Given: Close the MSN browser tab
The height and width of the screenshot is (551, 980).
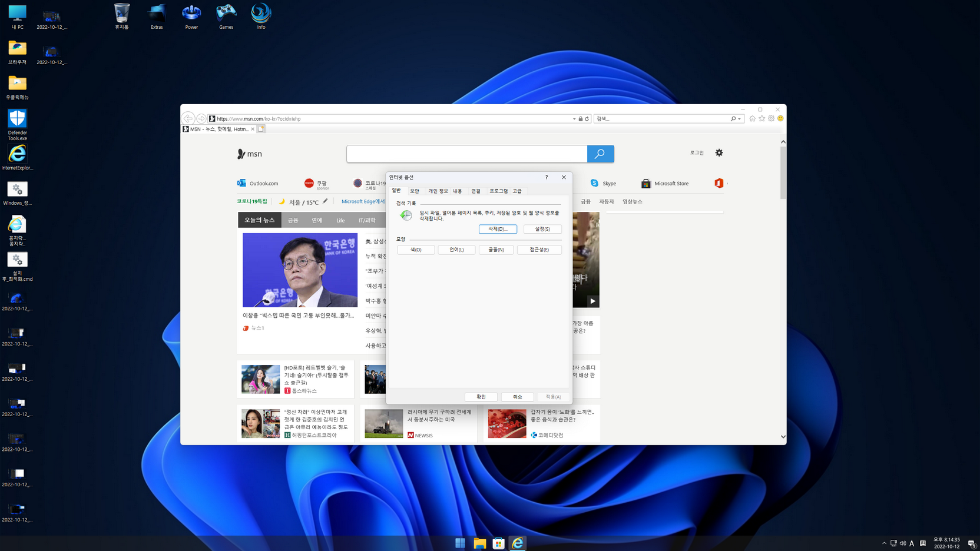Looking at the screenshot, I should (253, 129).
